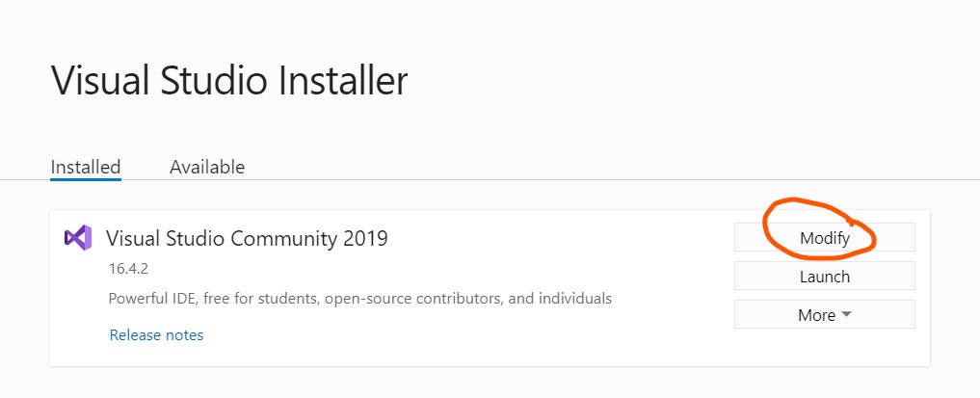Click the blue underline under Installed

tap(86, 179)
